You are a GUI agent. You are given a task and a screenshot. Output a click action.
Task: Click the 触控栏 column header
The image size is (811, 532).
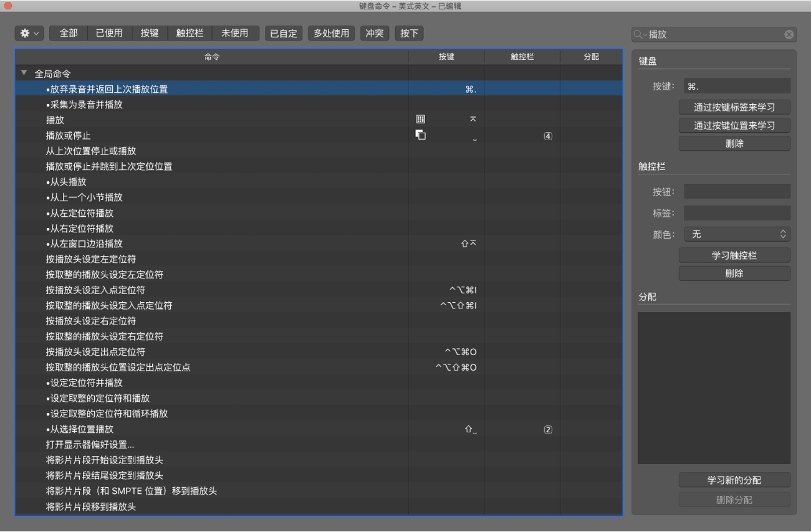pos(522,57)
